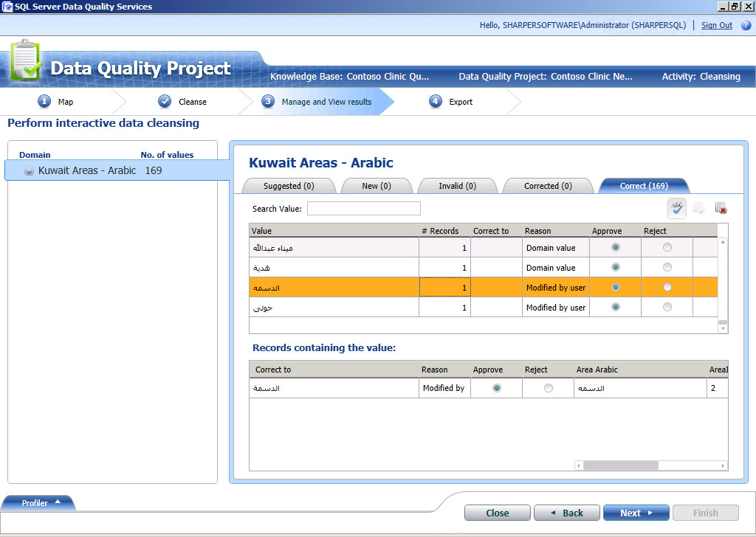Screen dimensions: 756x537
Task: Select the Kuwait Areas - Arabic domain
Action: coord(117,170)
